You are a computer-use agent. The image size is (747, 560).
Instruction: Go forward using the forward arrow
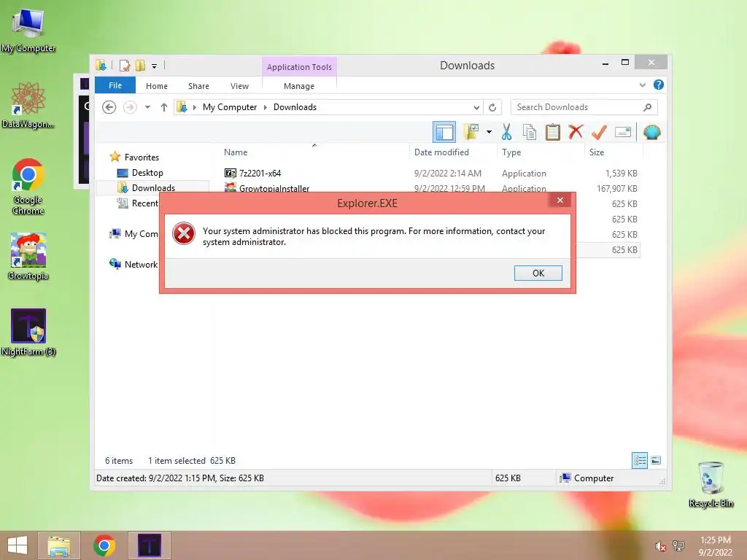click(130, 107)
